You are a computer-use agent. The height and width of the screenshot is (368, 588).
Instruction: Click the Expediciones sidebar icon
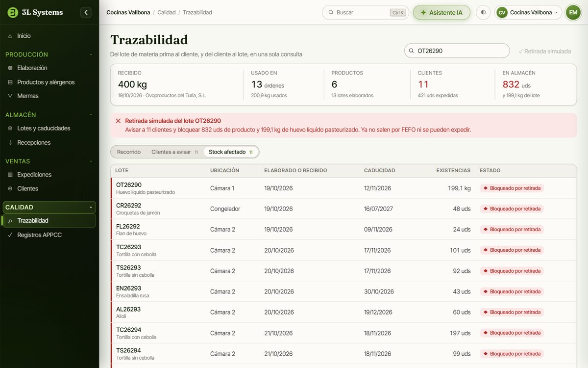pos(10,175)
